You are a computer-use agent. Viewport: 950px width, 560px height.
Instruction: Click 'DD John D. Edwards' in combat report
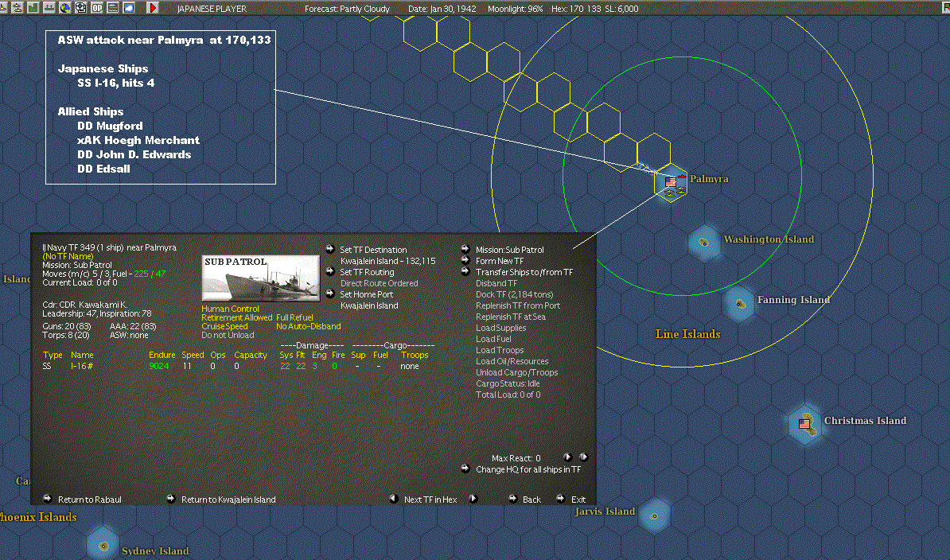coord(134,154)
